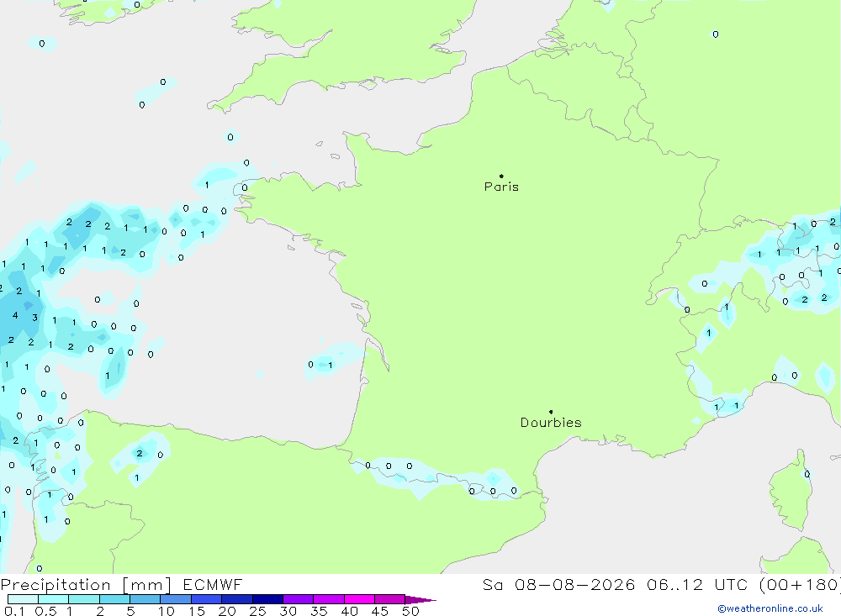Click the '(00+180)' forecast run text
841x616 pixels.
pos(801,584)
